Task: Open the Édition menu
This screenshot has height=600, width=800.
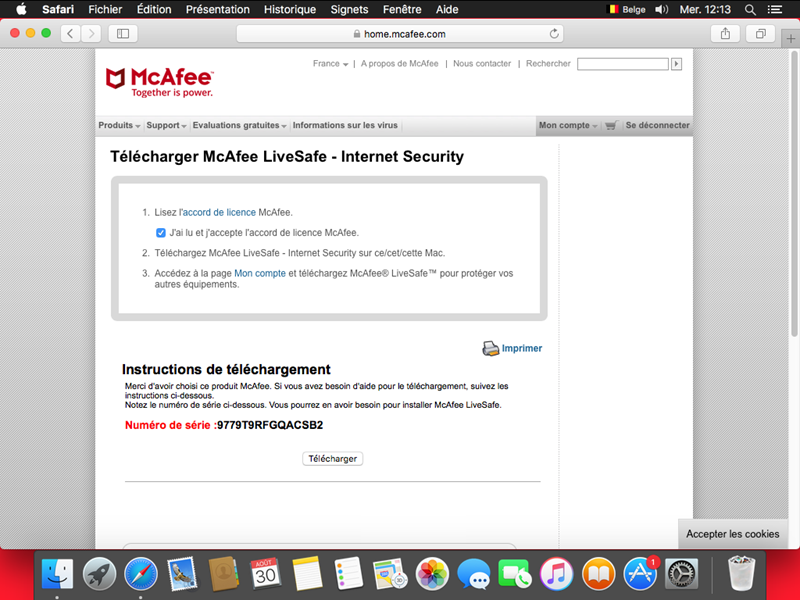Action: [154, 10]
